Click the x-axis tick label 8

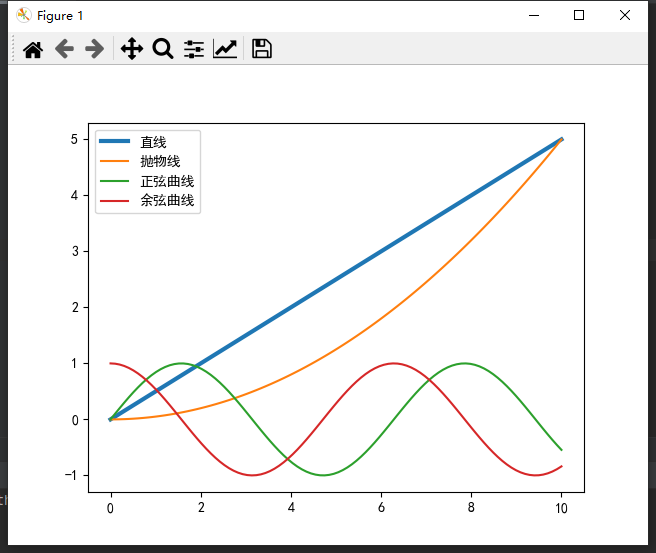click(471, 508)
